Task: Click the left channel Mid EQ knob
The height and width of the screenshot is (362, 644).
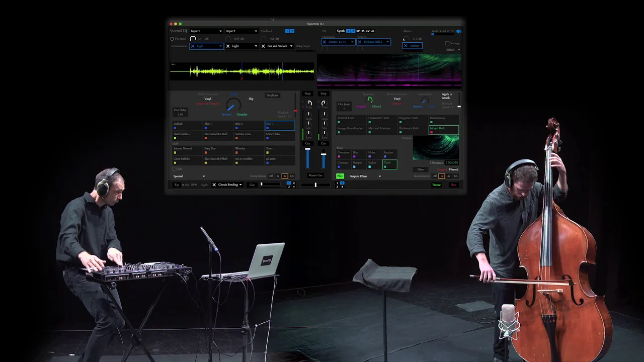Action: 309,124
